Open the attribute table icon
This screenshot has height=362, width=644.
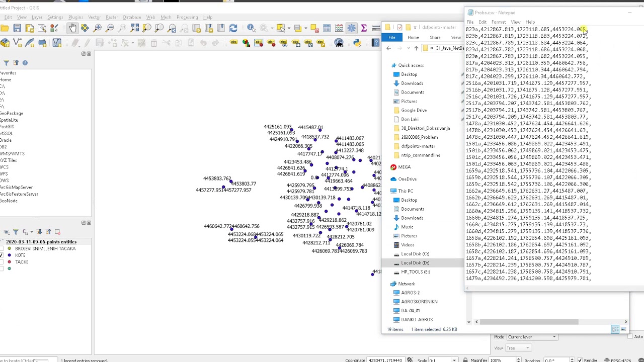pyautogui.click(x=327, y=28)
